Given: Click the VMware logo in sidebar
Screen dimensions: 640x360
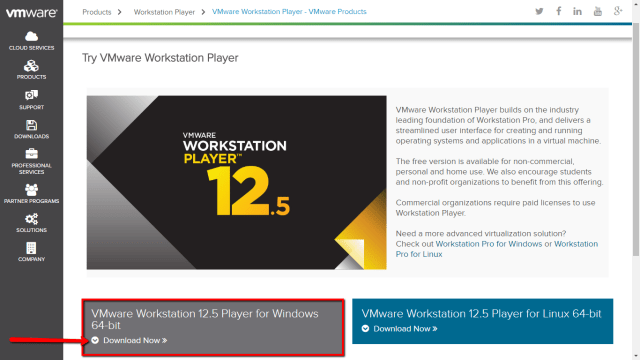Looking at the screenshot, I should (x=31, y=13).
